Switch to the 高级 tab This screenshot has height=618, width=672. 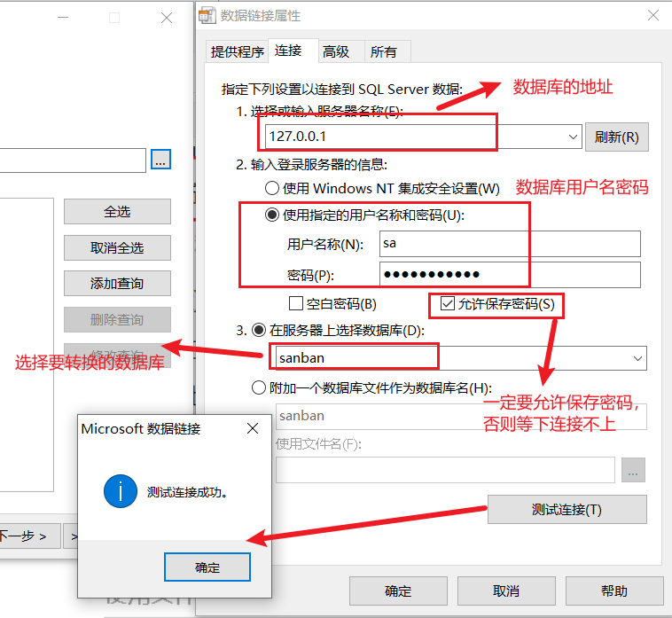(341, 51)
